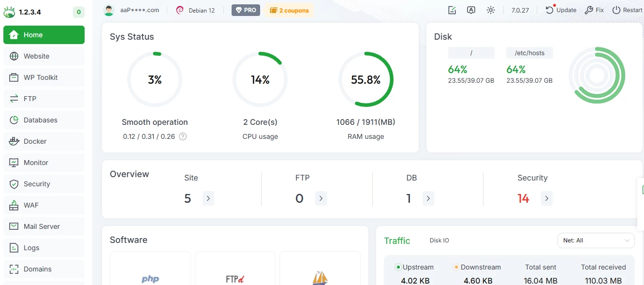The height and width of the screenshot is (285, 644).
Task: Expand Security details with its arrow
Action: click(547, 198)
